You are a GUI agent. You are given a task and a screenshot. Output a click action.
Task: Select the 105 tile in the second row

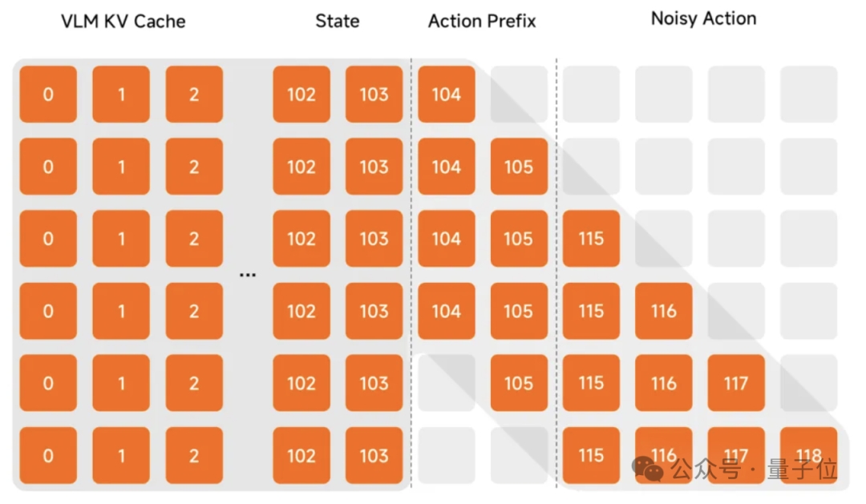519,167
